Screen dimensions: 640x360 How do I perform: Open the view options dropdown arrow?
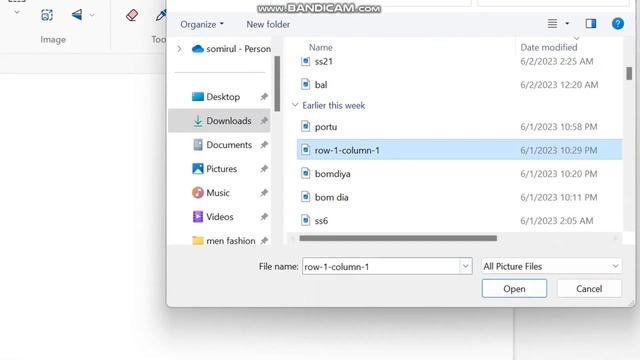click(567, 24)
